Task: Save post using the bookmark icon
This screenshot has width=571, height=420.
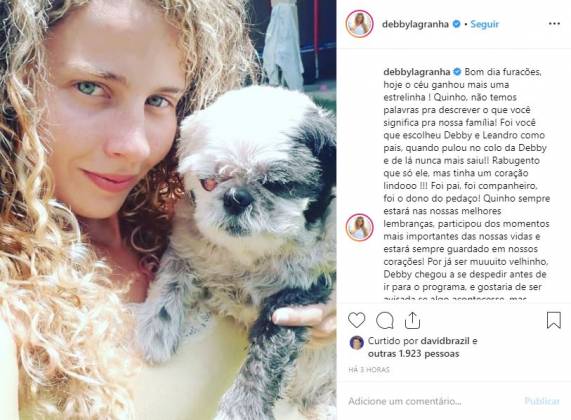Action: [554, 320]
